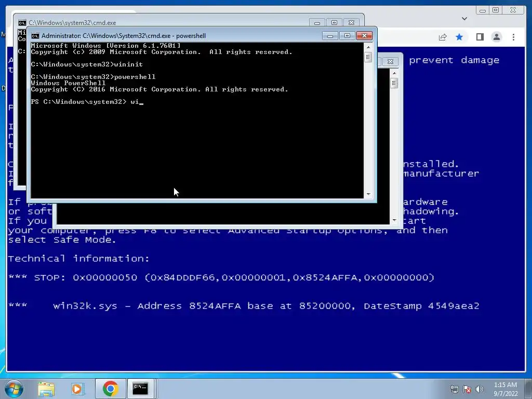
Task: Click the Administrator cmd scrollbar thumb
Action: [x=368, y=57]
